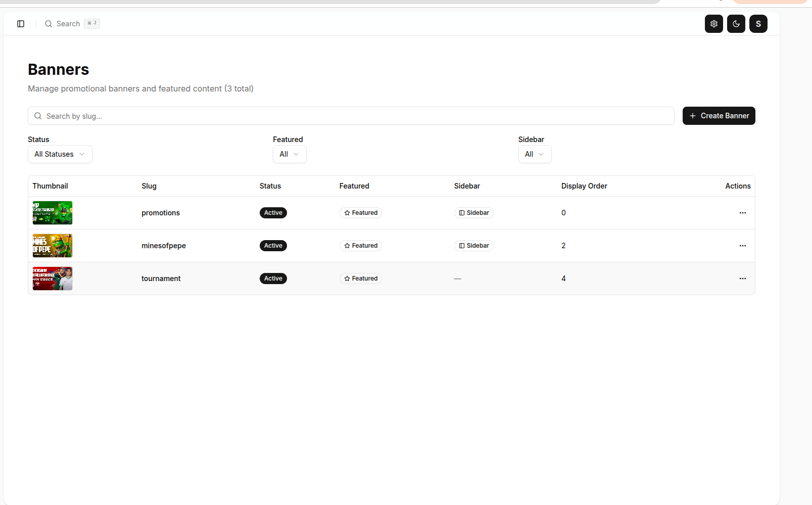812x505 pixels.
Task: Expand the All Statuses dropdown
Action: 60,154
